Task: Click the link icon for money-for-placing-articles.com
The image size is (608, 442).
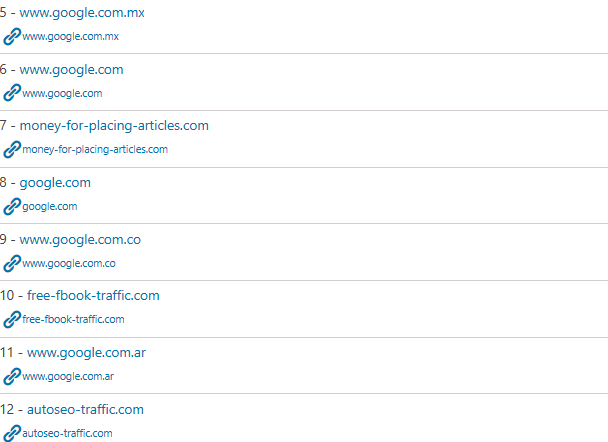Action: (12, 150)
